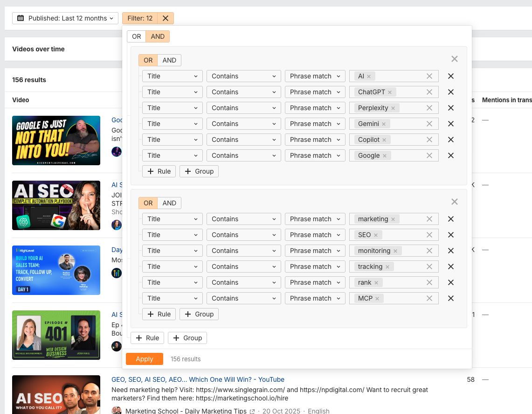The image size is (532, 414).
Task: Switch the outermost filter logic to AND
Action: tap(158, 36)
